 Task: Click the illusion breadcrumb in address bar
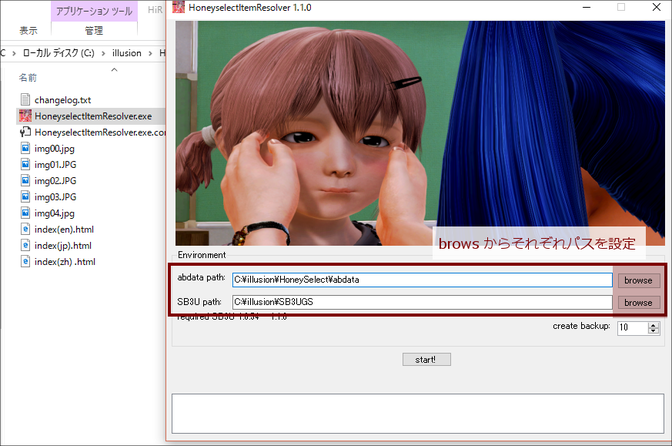pyautogui.click(x=126, y=53)
